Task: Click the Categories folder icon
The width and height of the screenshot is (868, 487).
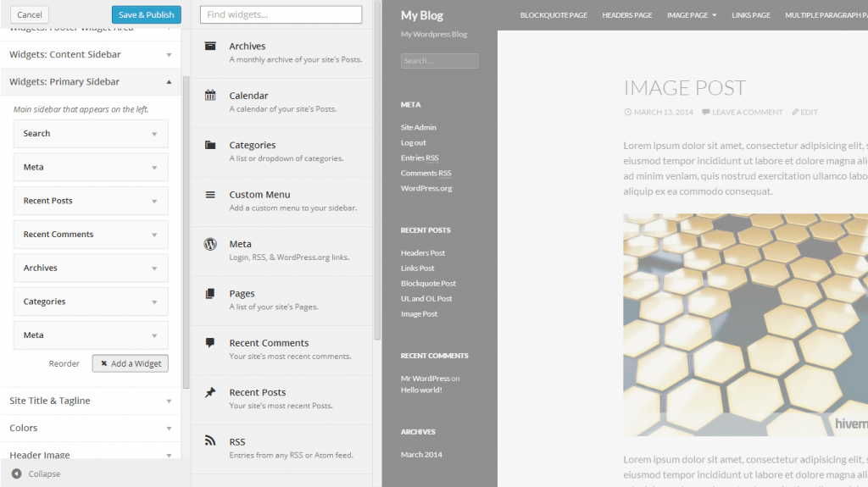Action: click(210, 145)
